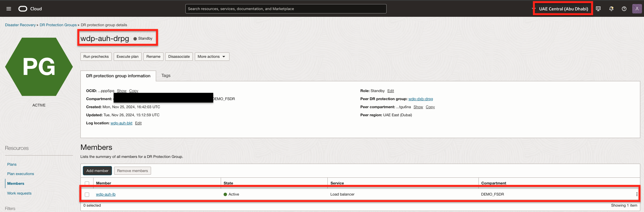Open the wdp-auh-lb member link
This screenshot has height=212, width=644.
coord(106,194)
